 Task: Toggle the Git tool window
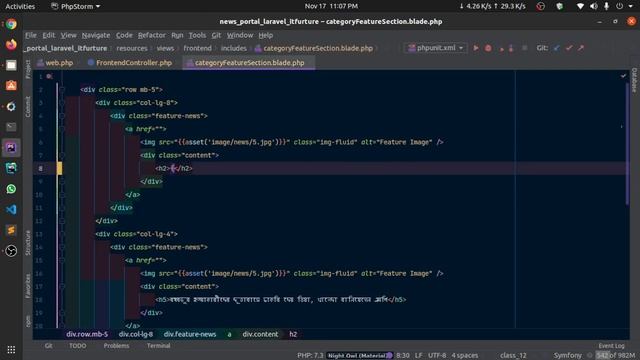tap(49, 346)
